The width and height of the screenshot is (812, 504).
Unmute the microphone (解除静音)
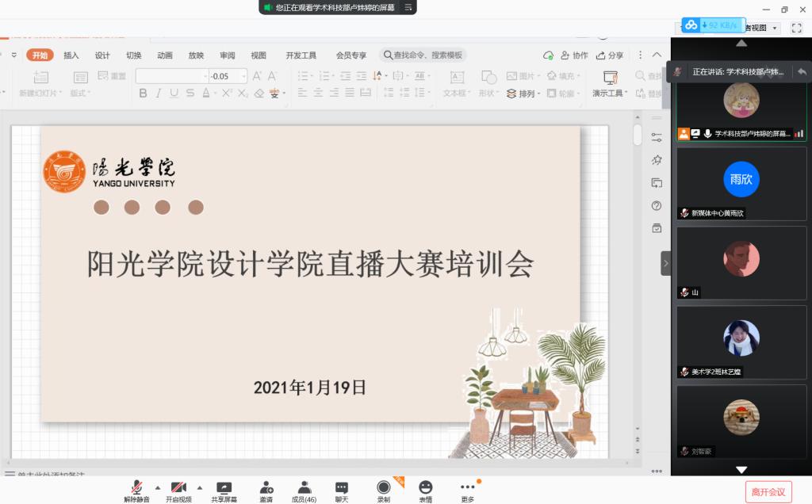136,489
